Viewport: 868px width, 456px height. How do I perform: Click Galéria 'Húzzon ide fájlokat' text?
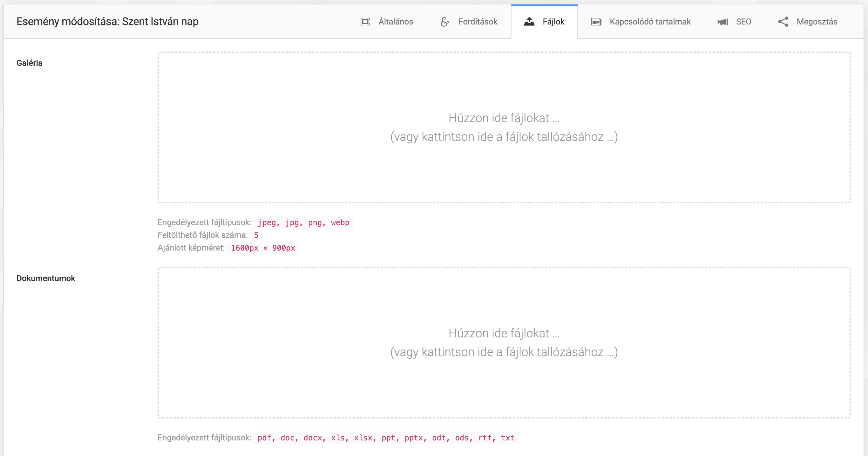[x=504, y=118]
